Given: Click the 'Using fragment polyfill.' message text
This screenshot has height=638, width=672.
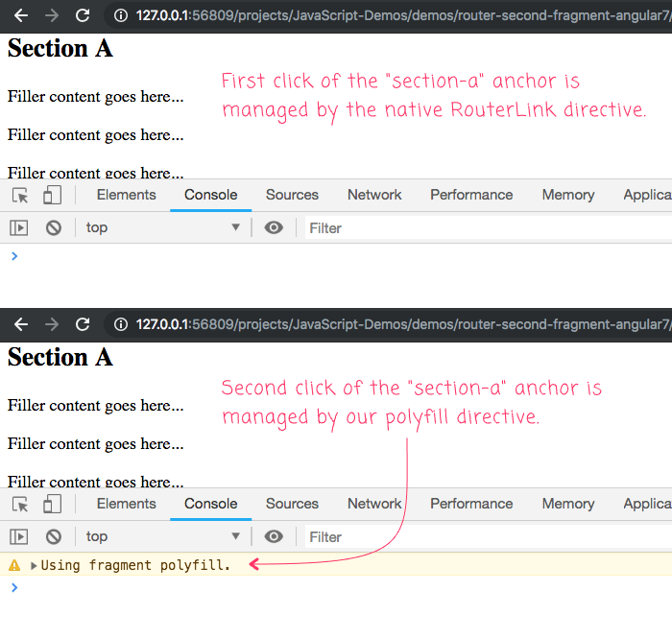Looking at the screenshot, I should [x=136, y=565].
